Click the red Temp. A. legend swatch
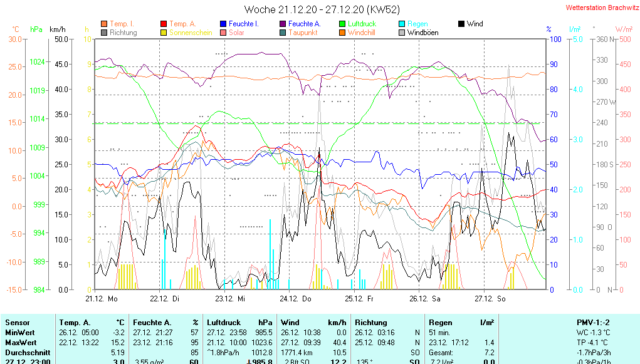640x364 pixels. pos(164,24)
